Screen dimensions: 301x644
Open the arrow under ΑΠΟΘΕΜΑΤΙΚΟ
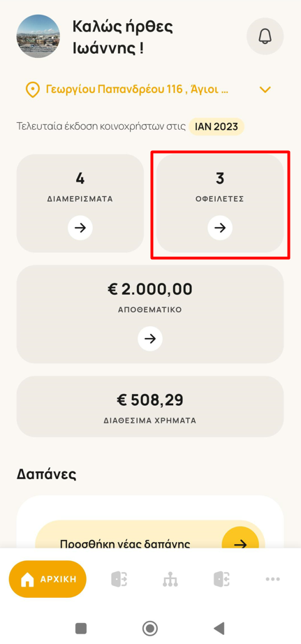pyautogui.click(x=150, y=339)
